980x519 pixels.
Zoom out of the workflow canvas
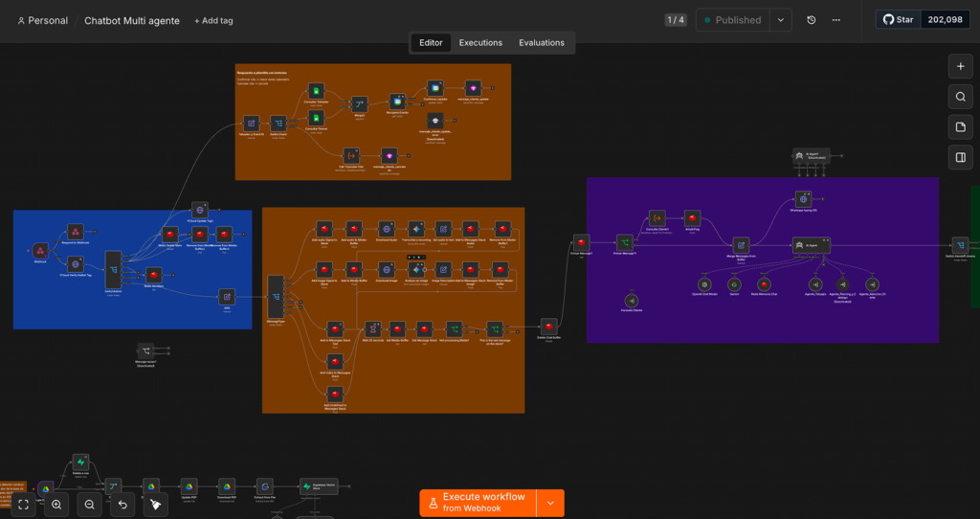[89, 504]
